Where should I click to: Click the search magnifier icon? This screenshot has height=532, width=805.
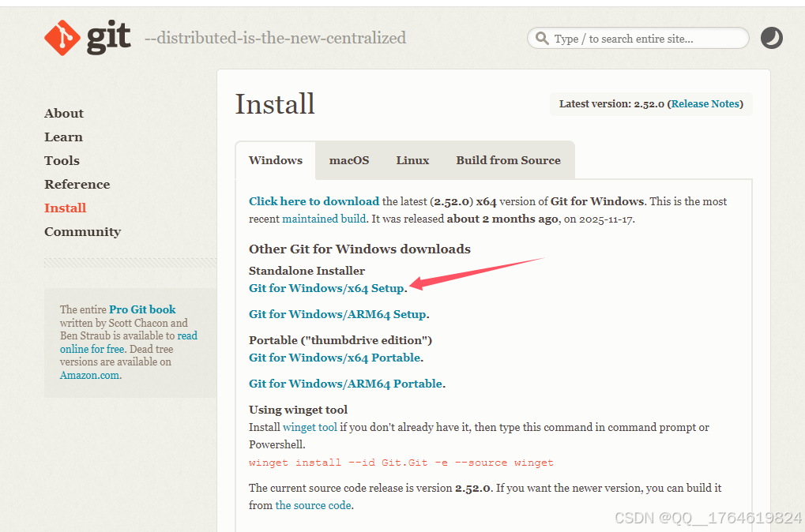(x=542, y=39)
